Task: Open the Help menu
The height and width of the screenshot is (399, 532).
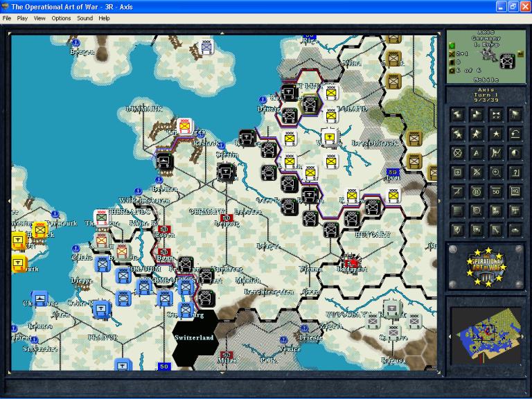Action: pos(104,18)
